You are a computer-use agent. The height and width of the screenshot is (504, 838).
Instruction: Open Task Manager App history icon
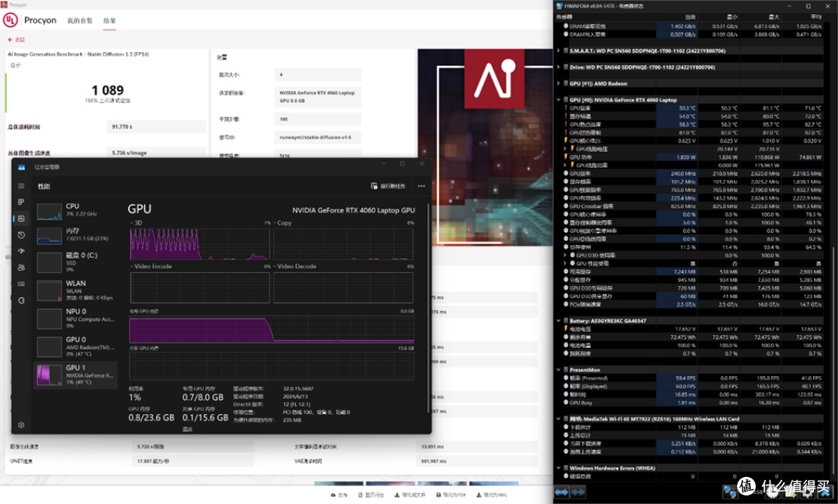[x=22, y=235]
